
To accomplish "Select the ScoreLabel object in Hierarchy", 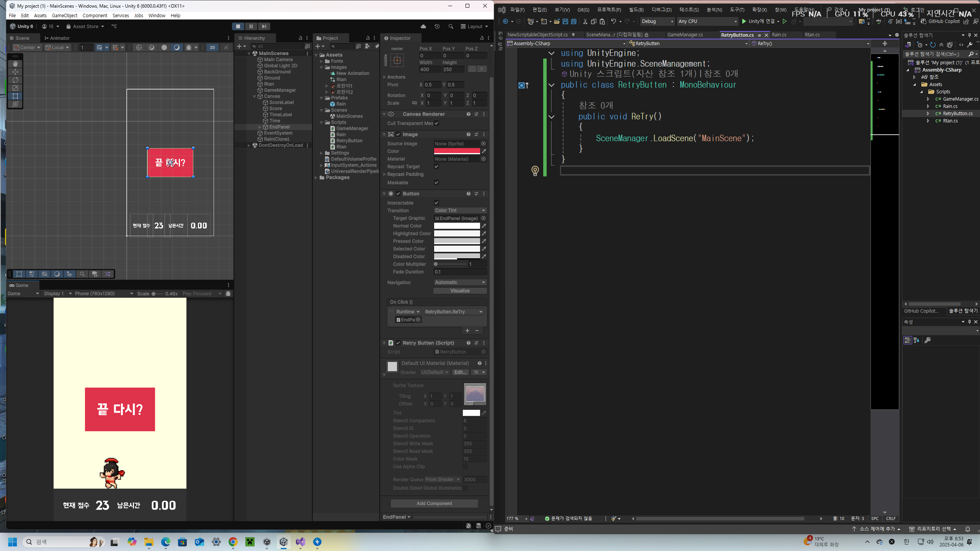I will point(281,103).
